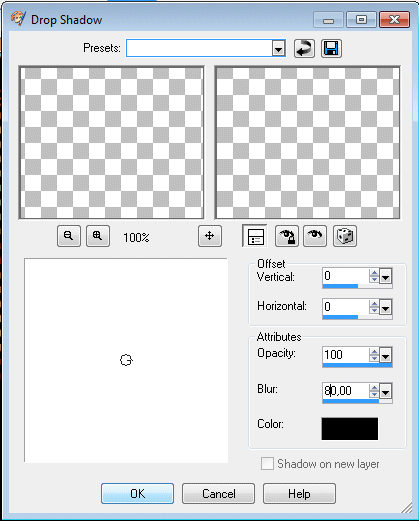Increase the Blur value with up arrow

(x=374, y=387)
